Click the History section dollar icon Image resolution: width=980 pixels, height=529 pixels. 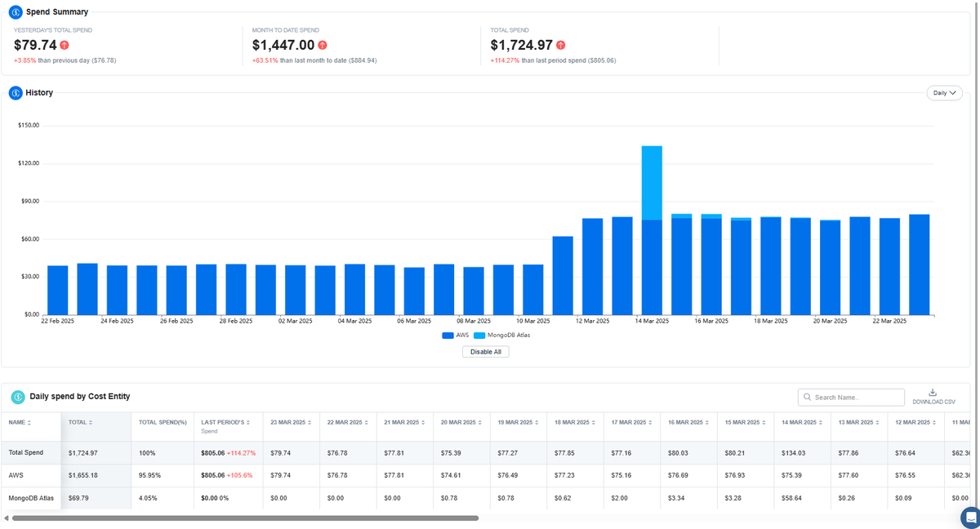(x=16, y=93)
